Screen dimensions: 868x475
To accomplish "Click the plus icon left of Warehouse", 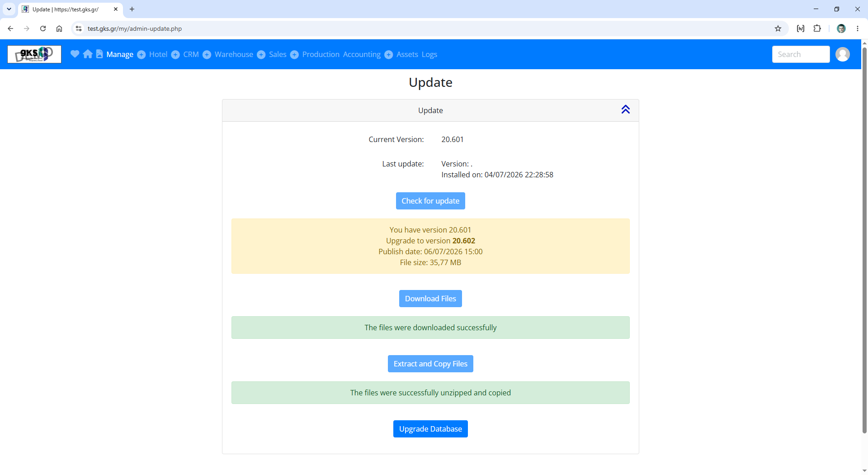I will (x=207, y=55).
